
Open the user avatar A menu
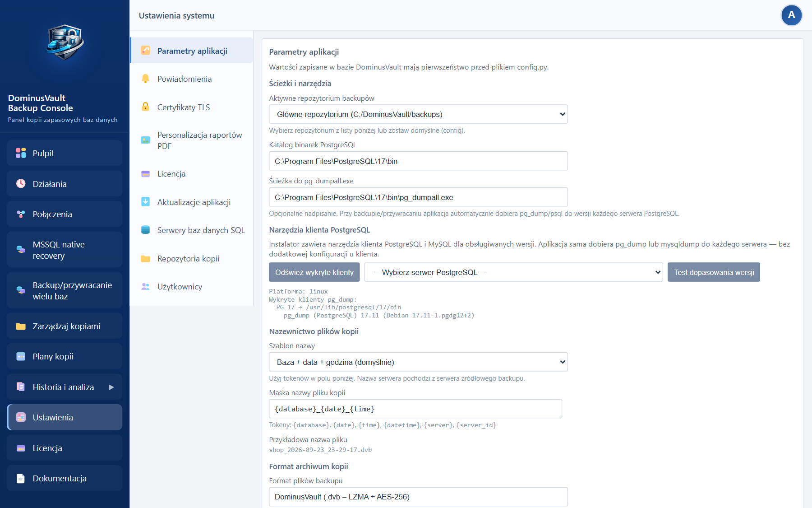(x=791, y=15)
